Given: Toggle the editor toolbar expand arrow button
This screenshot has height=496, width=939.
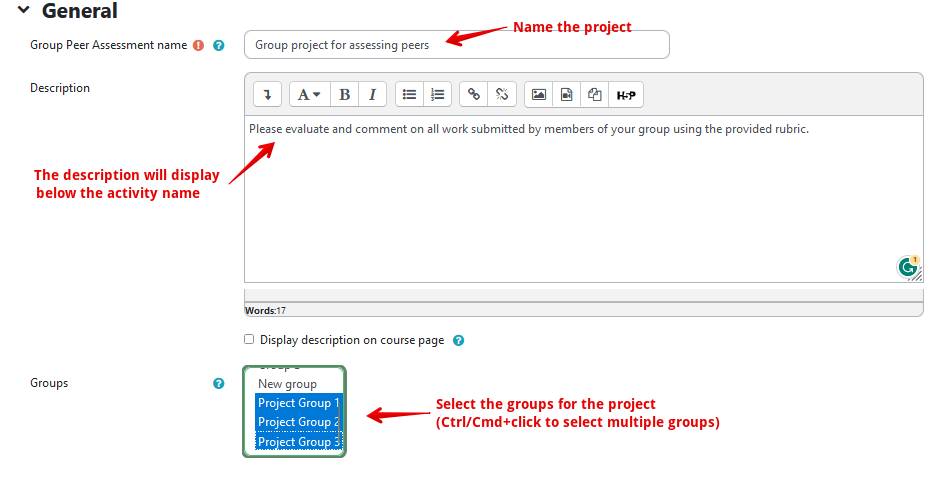Looking at the screenshot, I should (267, 95).
